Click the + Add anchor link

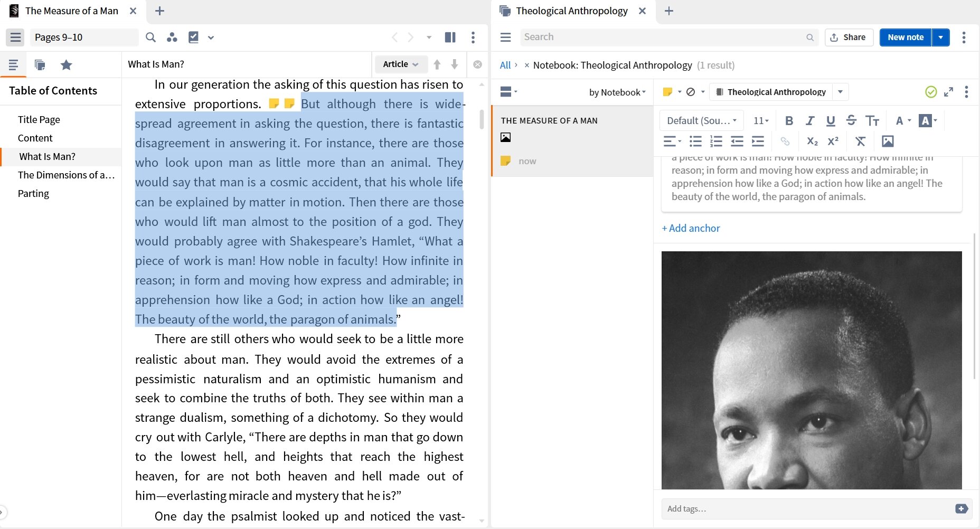691,228
